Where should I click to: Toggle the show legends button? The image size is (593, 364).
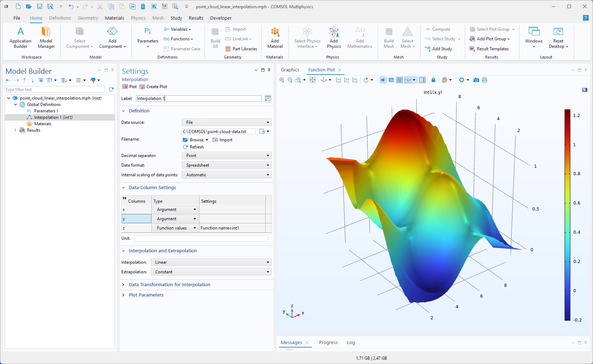point(422,80)
